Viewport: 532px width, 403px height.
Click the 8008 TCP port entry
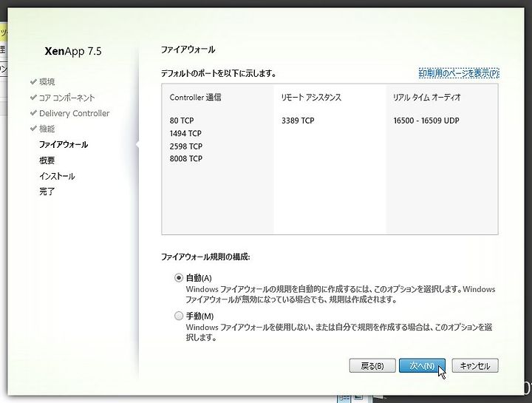click(x=186, y=158)
